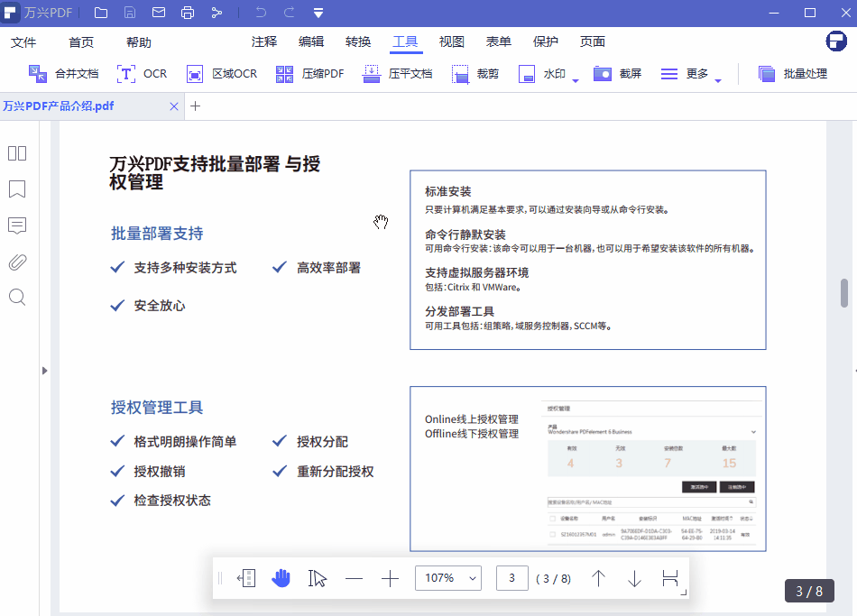
Task: Open the page thumbnails panel
Action: pos(16,153)
